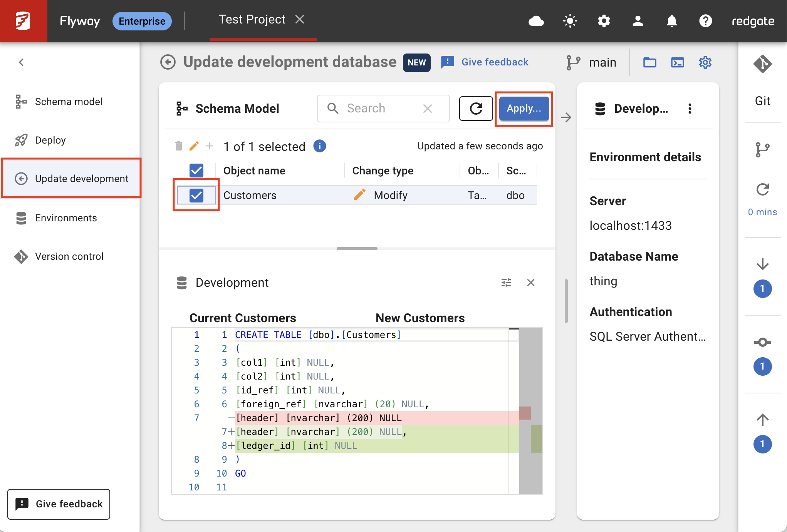Open Deploy in sidebar
Screen dimensions: 787x532
(x=70, y=140)
